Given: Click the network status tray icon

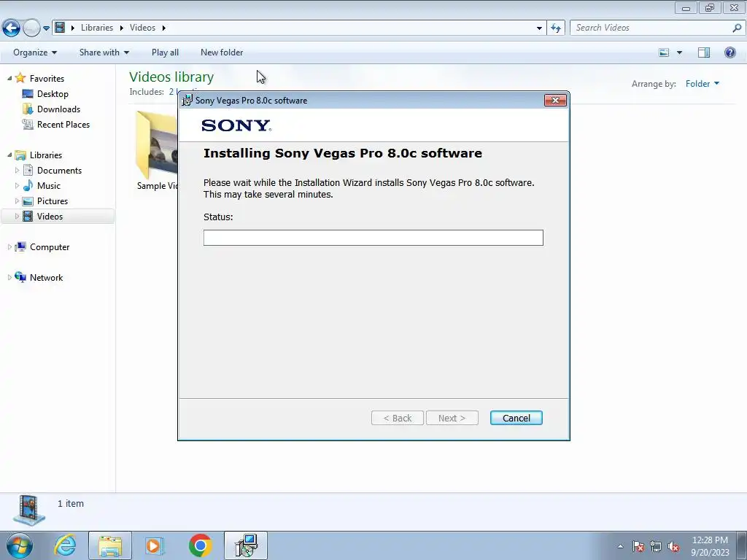Looking at the screenshot, I should point(656,547).
